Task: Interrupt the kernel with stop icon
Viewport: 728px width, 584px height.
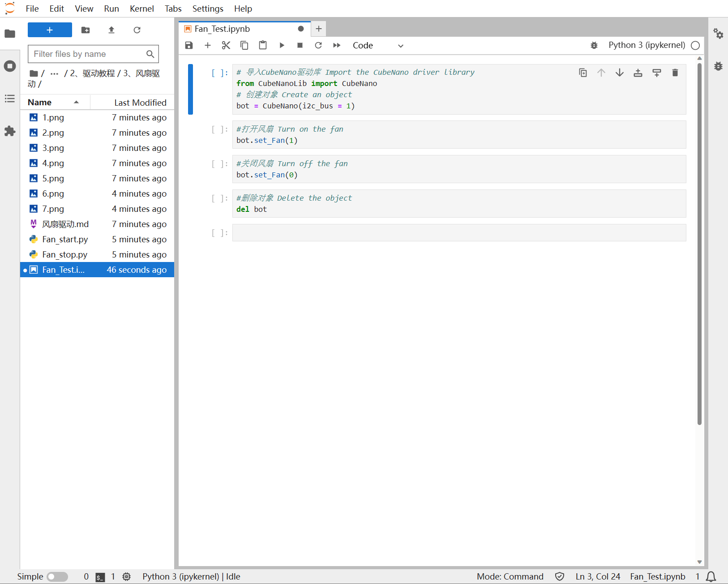Action: tap(300, 45)
